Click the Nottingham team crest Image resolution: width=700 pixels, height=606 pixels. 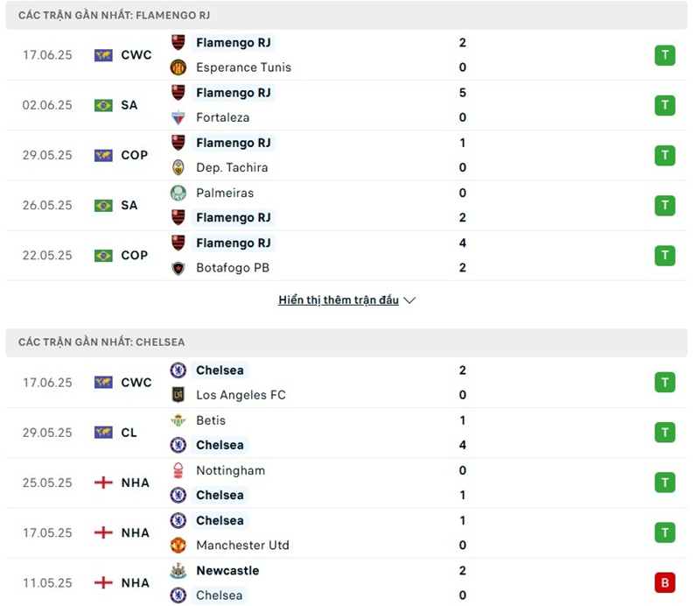pyautogui.click(x=178, y=470)
